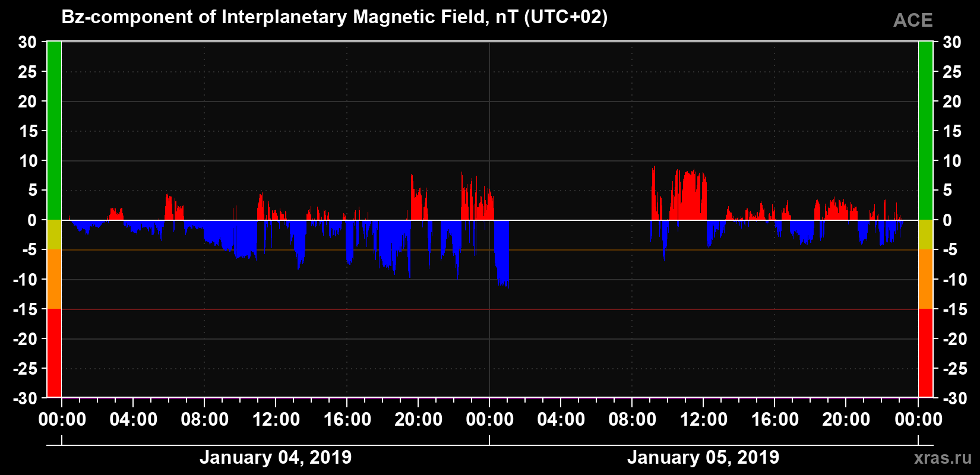The image size is (980, 475).
Task: Click the left green scale segment
Action: [54, 131]
